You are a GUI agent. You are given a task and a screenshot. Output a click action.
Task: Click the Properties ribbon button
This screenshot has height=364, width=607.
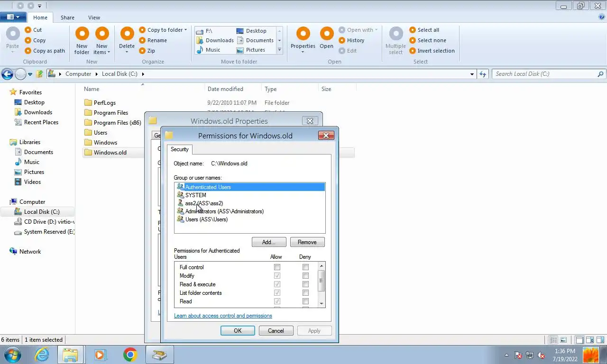[303, 41]
